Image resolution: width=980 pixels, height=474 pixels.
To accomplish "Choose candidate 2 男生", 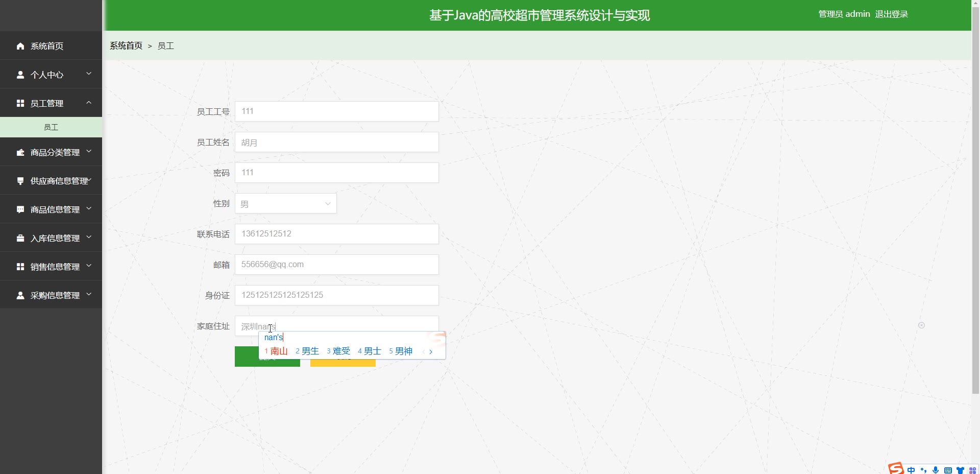I will coord(307,351).
